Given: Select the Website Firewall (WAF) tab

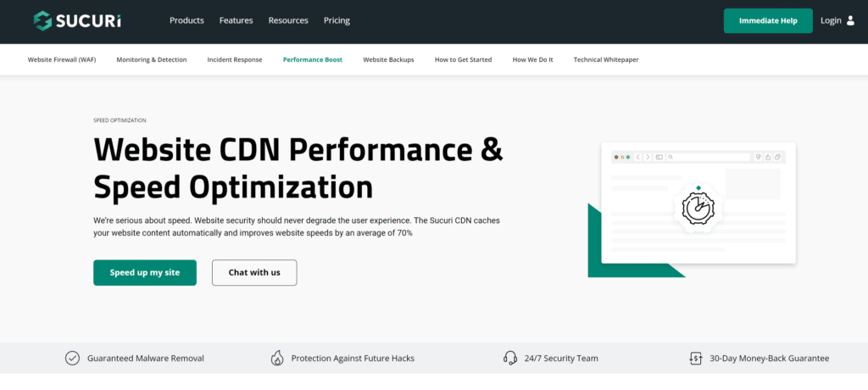Looking at the screenshot, I should point(62,60).
